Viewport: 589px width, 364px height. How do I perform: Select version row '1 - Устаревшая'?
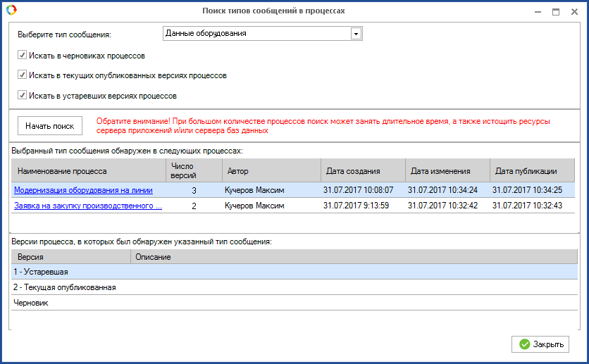(x=41, y=272)
